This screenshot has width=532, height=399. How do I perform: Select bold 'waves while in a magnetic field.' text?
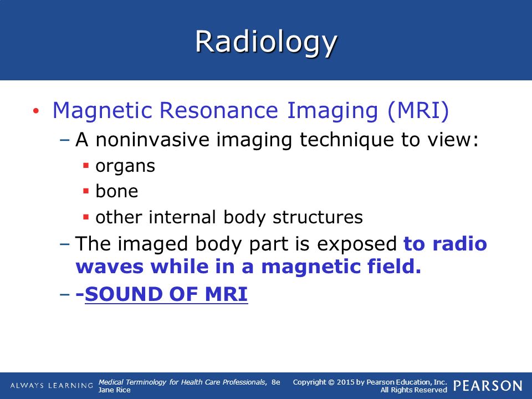click(x=248, y=267)
